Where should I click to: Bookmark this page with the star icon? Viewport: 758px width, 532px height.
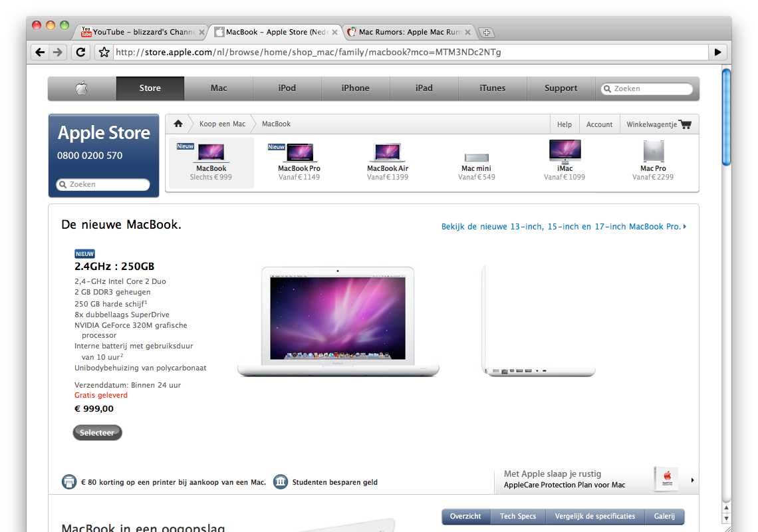coord(104,53)
